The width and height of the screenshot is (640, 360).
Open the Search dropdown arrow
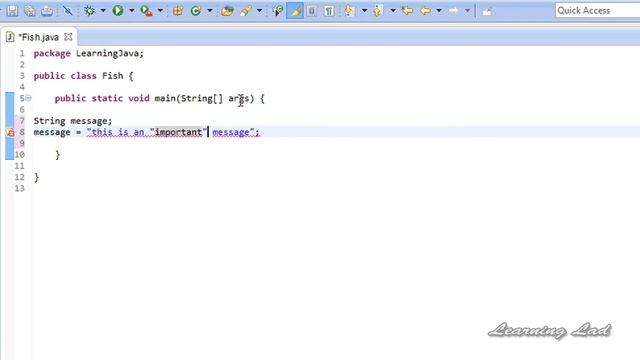pyautogui.click(x=259, y=11)
